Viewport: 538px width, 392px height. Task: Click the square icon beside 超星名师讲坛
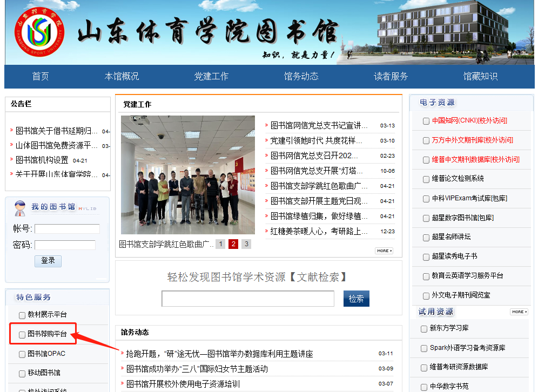426,237
